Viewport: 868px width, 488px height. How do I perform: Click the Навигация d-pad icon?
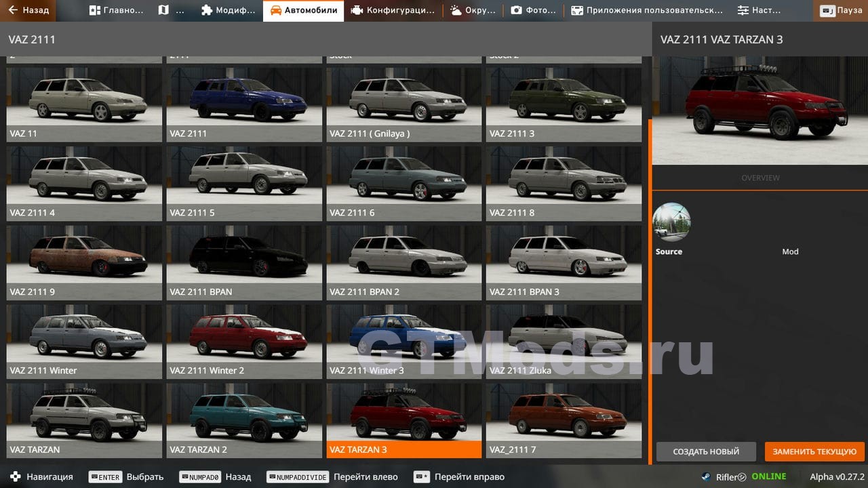(x=16, y=476)
